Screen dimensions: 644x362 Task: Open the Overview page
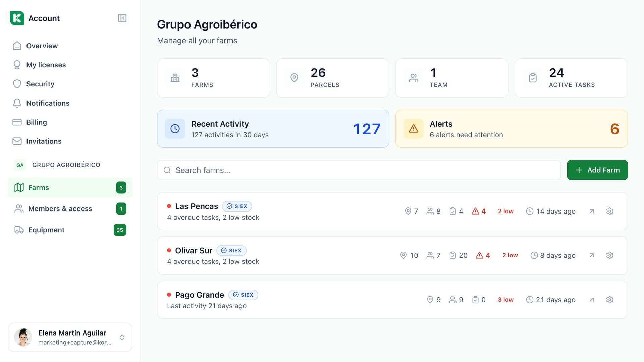(35, 46)
